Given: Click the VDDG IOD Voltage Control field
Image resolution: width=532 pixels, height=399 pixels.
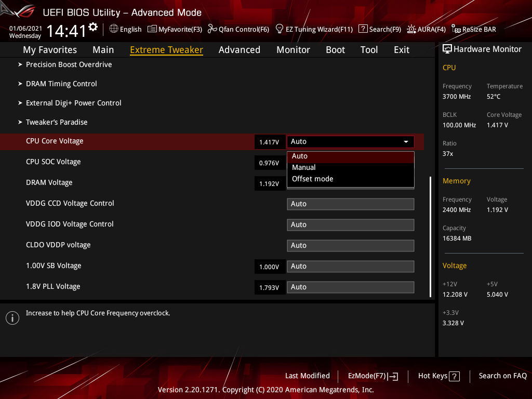Looking at the screenshot, I should (351, 225).
